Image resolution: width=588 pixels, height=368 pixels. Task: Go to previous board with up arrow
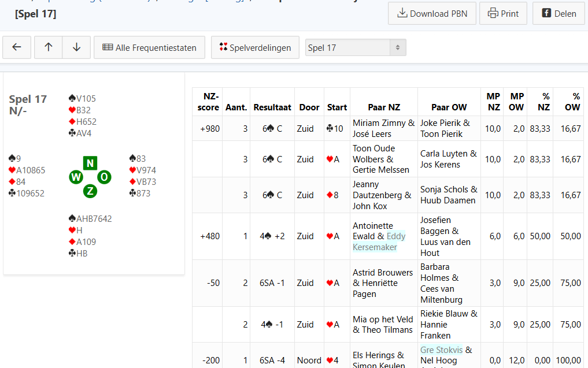[x=49, y=47]
